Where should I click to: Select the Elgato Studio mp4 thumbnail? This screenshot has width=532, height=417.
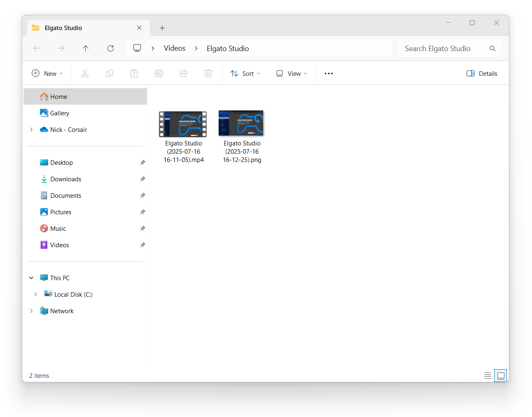(x=182, y=124)
